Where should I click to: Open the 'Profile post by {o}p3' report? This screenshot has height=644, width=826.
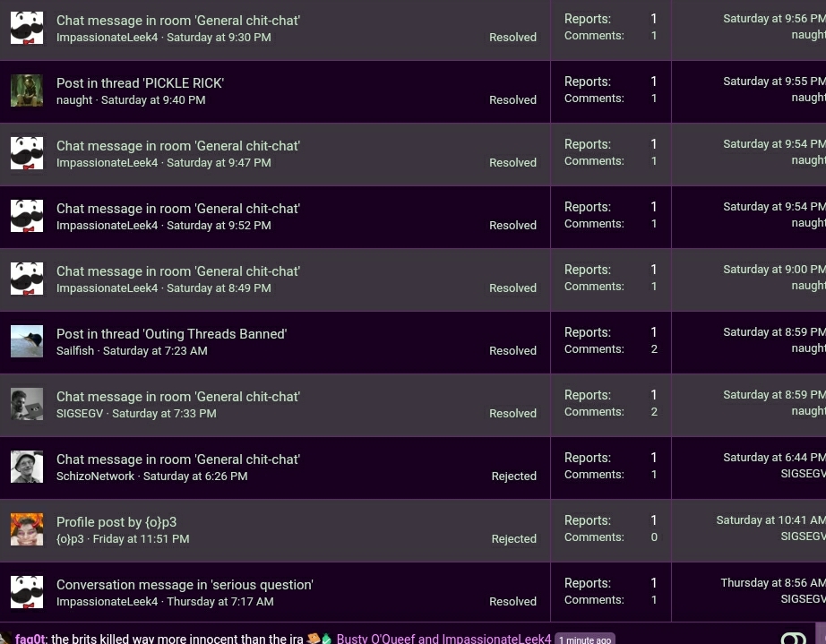click(x=116, y=522)
